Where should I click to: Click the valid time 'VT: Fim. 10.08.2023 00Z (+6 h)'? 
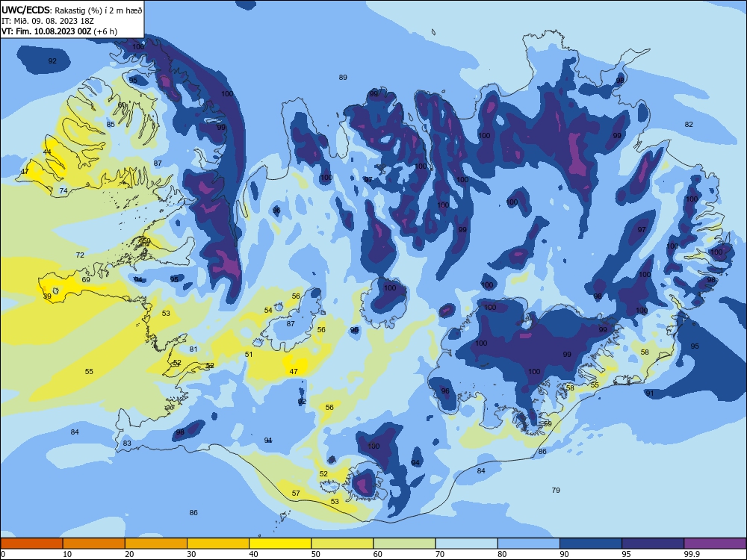point(59,31)
